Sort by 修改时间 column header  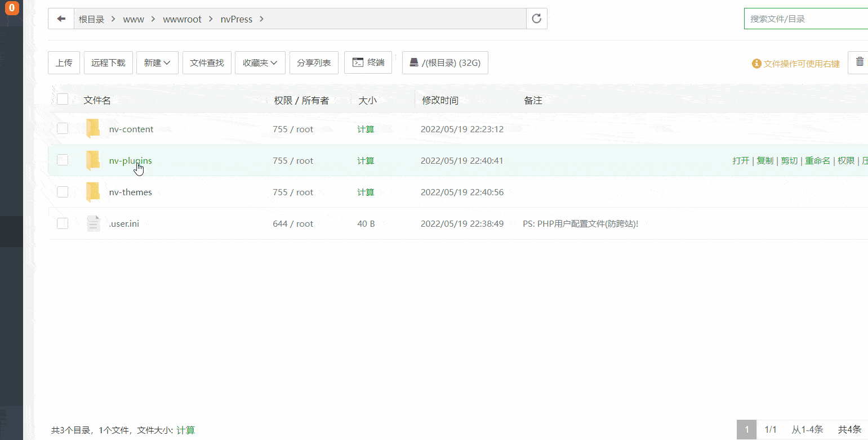point(440,100)
